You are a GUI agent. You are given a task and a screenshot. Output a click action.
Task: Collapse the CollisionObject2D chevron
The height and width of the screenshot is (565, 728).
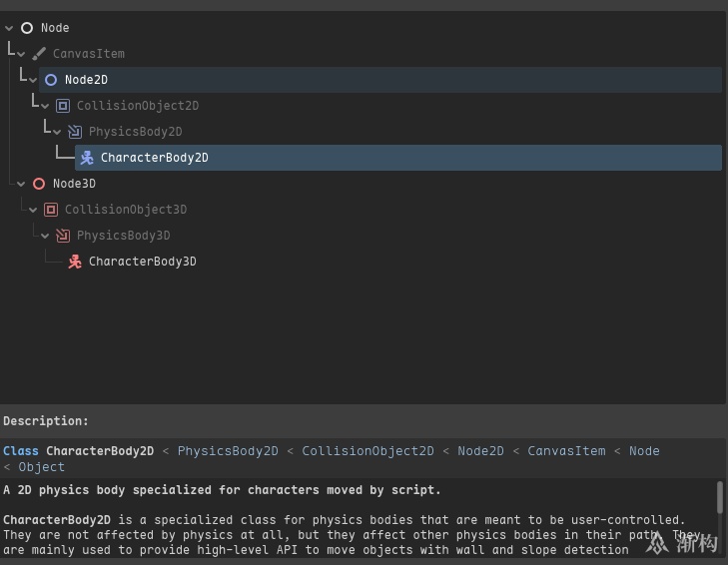point(45,106)
